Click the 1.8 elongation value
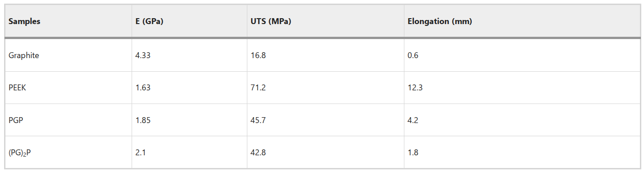644x173 pixels. [413, 153]
